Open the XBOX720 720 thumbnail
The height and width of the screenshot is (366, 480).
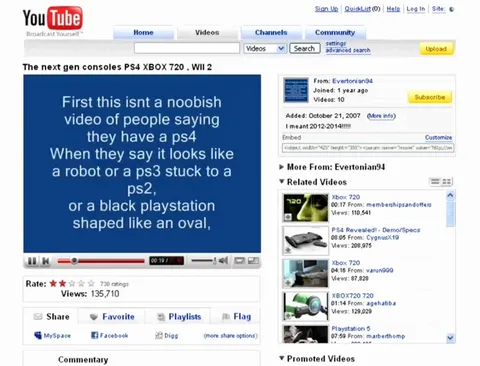tap(305, 306)
